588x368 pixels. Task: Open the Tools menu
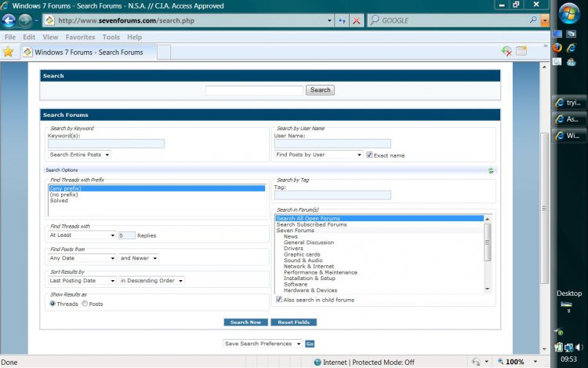tap(111, 37)
